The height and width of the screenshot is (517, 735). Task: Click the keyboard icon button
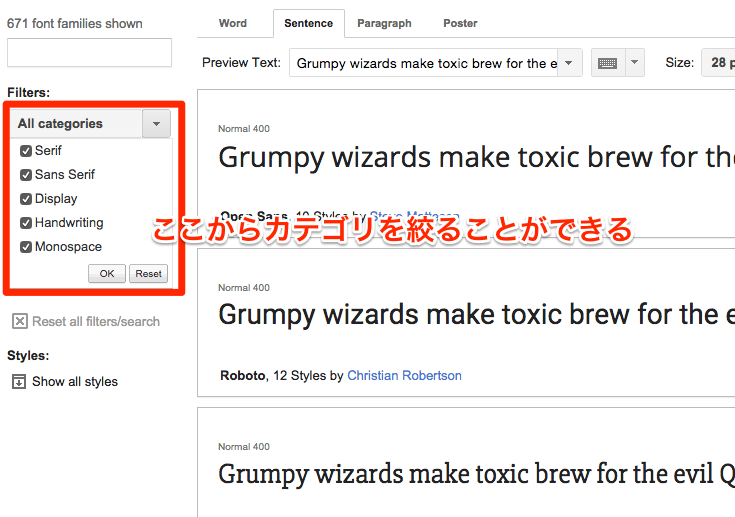click(x=608, y=63)
